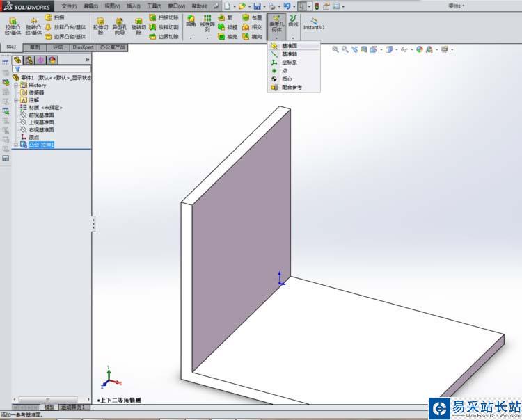This screenshot has height=420, width=522.
Task: Open the 圆角 fillet dropdown arrow
Action: (191, 38)
